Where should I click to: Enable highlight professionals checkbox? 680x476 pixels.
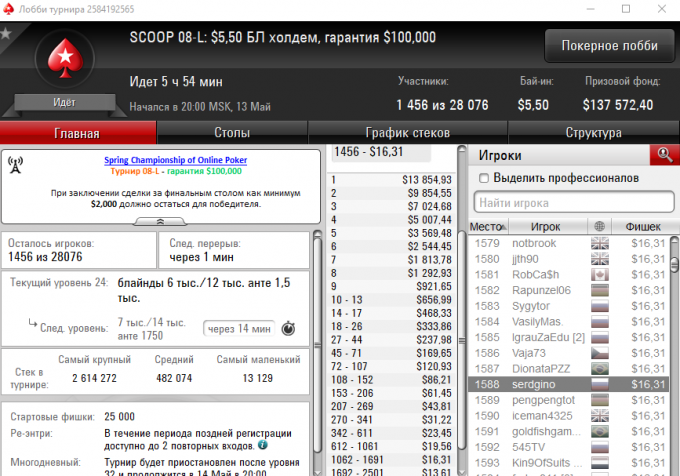point(484,178)
